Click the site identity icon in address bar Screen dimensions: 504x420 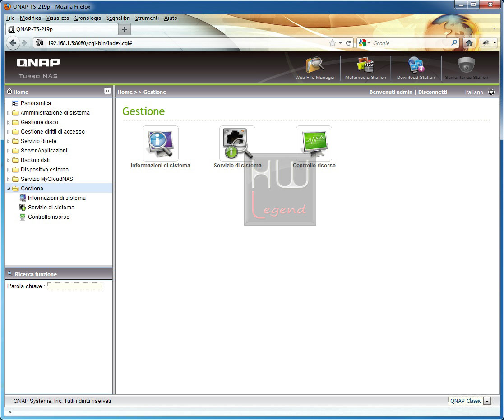point(40,43)
